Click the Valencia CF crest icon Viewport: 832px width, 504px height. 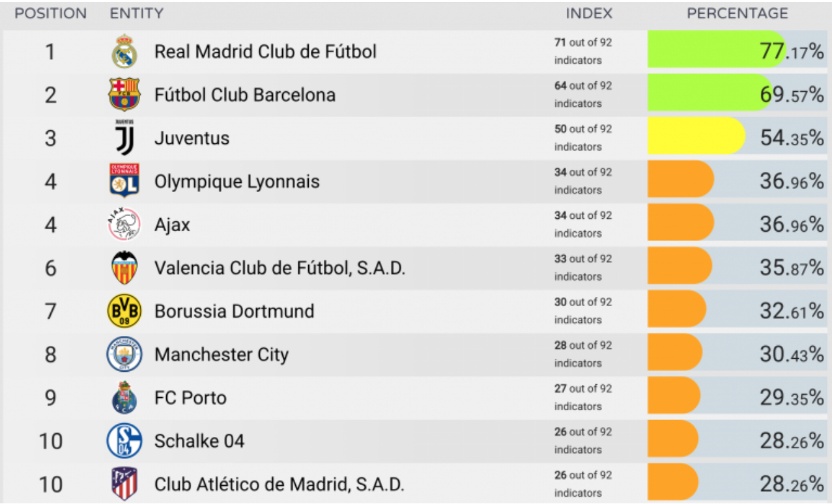[124, 268]
